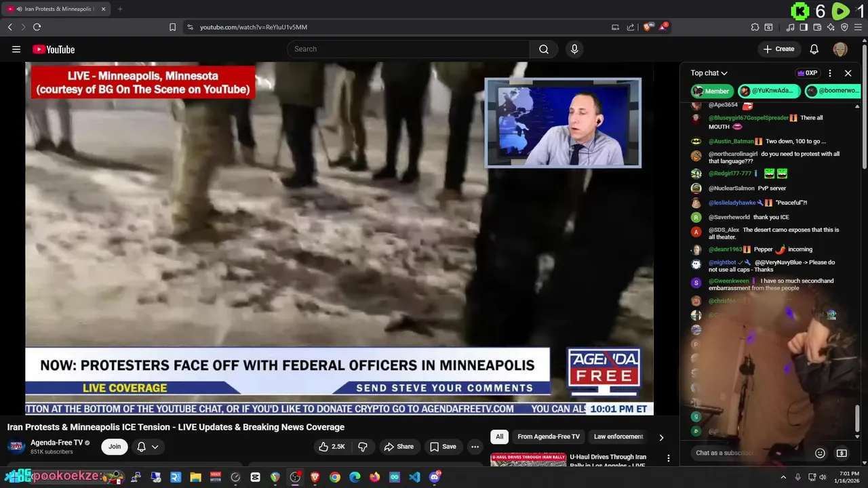Select the All filter chip
This screenshot has height=488, width=868.
499,436
